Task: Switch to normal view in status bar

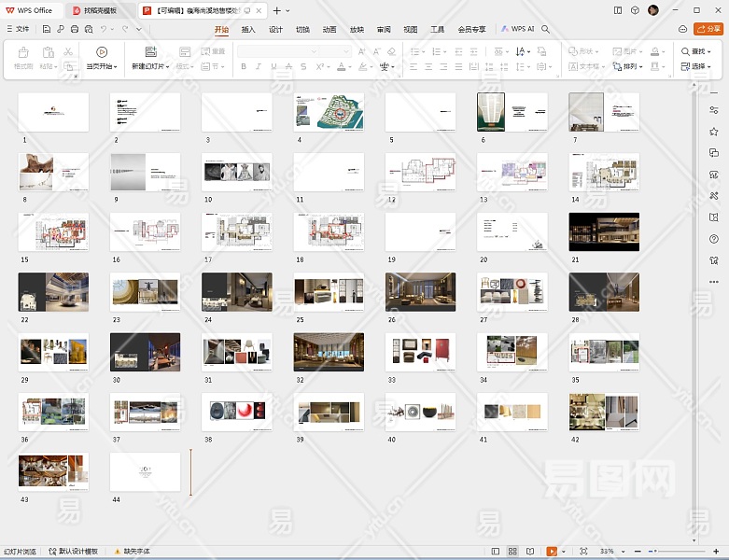Action: 495,552
